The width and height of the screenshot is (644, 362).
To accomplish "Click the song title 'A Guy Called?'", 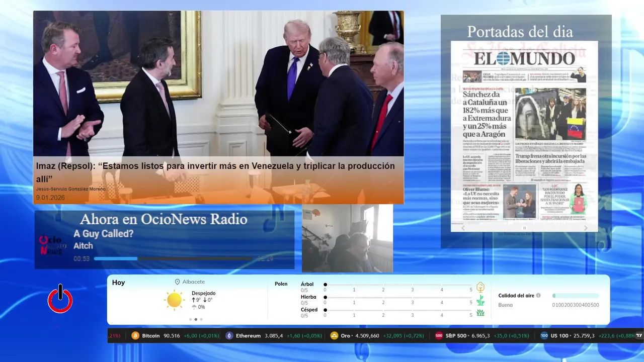I will [104, 234].
